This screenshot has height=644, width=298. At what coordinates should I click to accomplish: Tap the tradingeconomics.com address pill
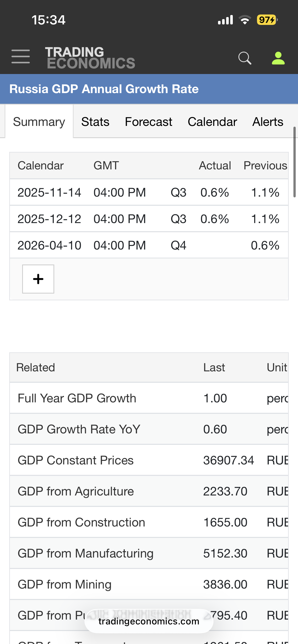[x=149, y=621]
